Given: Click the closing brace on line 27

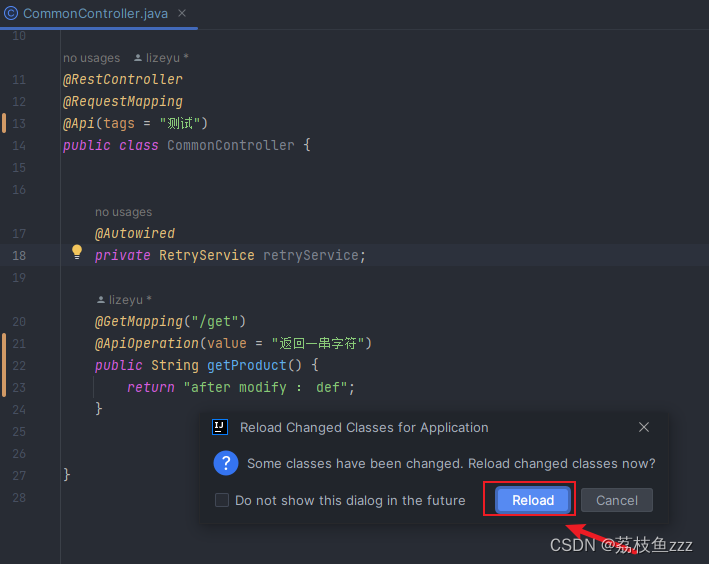Looking at the screenshot, I should point(66,474).
